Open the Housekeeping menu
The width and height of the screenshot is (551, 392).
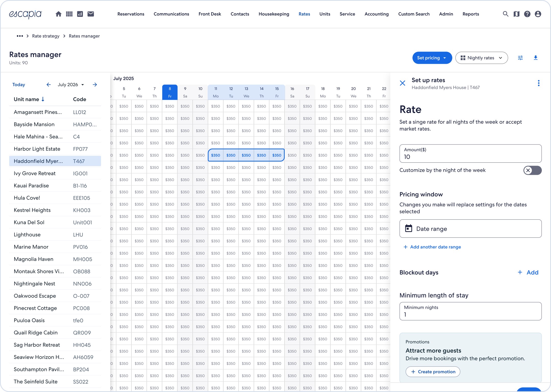pyautogui.click(x=274, y=14)
